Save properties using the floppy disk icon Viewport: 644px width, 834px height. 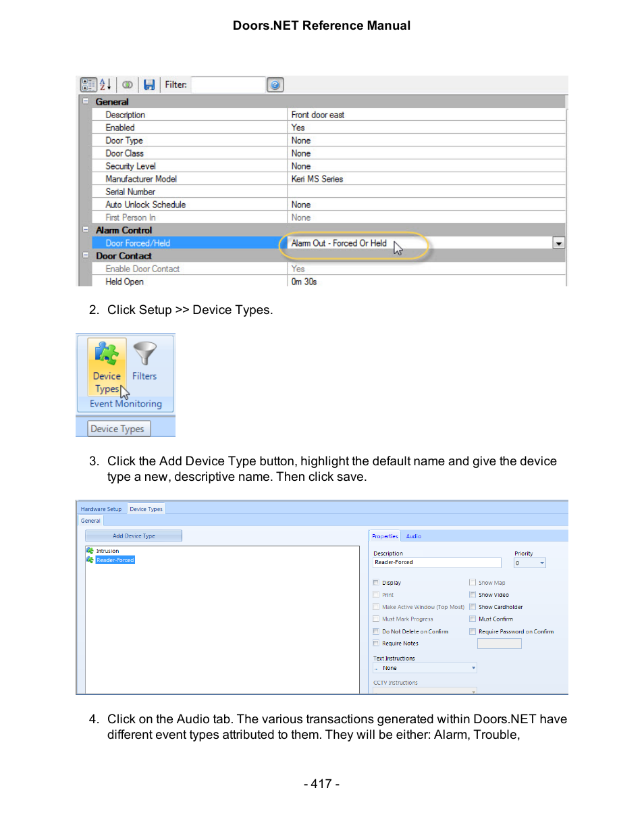[x=149, y=84]
